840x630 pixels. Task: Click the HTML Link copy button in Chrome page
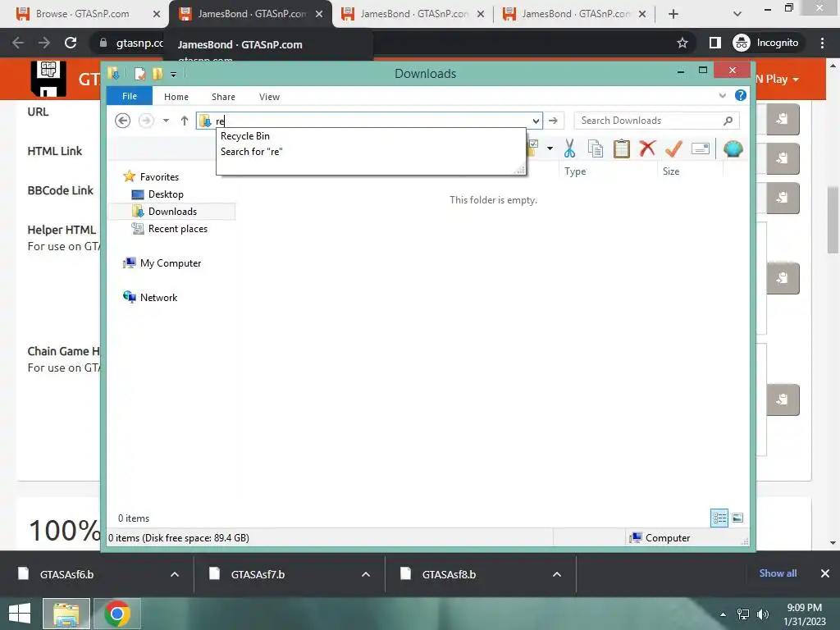point(783,158)
